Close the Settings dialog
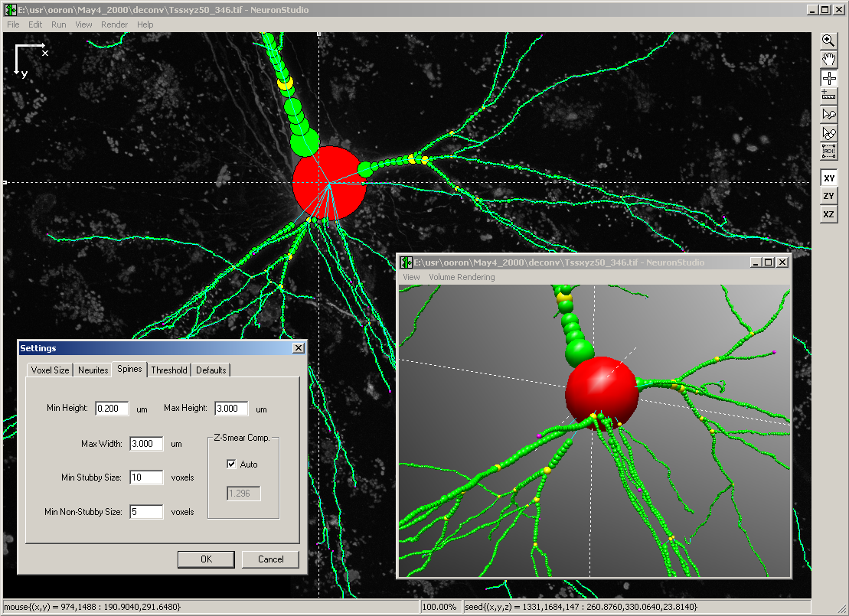 point(298,348)
